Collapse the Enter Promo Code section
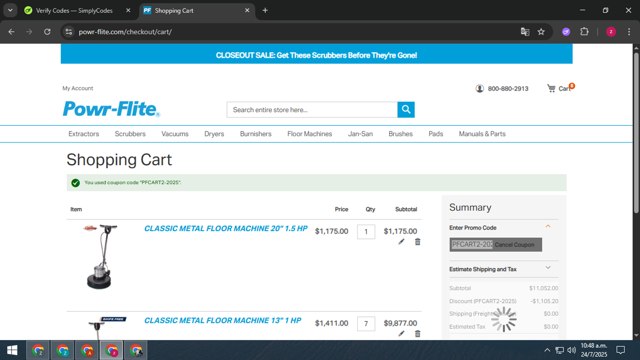This screenshot has width=640, height=360. (x=548, y=227)
